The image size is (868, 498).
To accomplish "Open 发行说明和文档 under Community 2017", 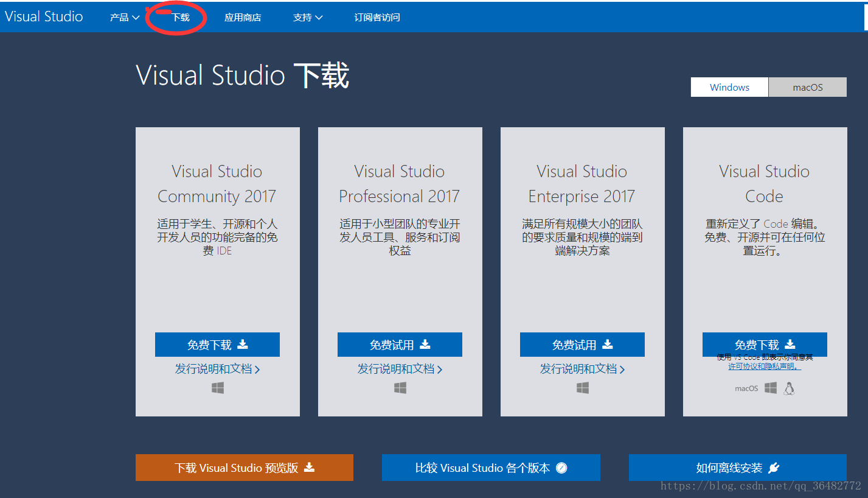I will point(217,369).
